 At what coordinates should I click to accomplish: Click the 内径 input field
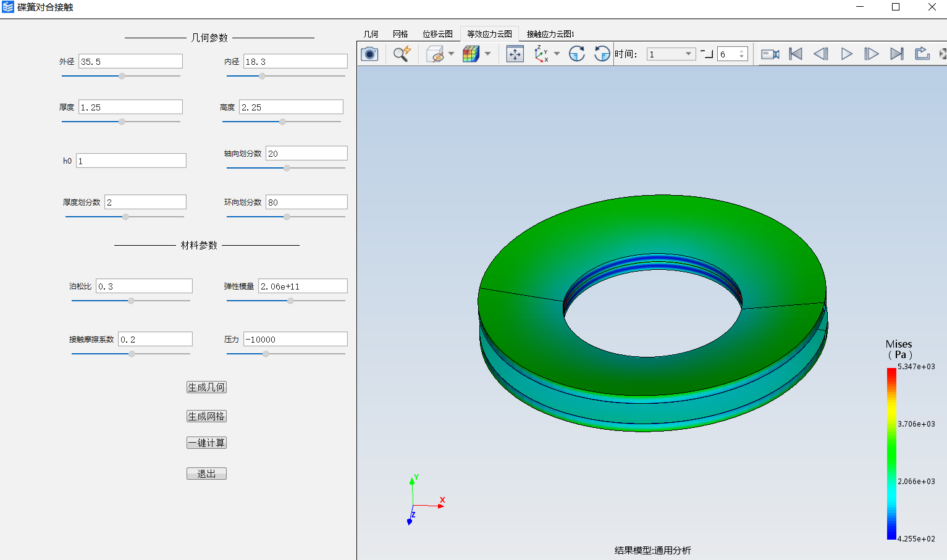(x=295, y=61)
